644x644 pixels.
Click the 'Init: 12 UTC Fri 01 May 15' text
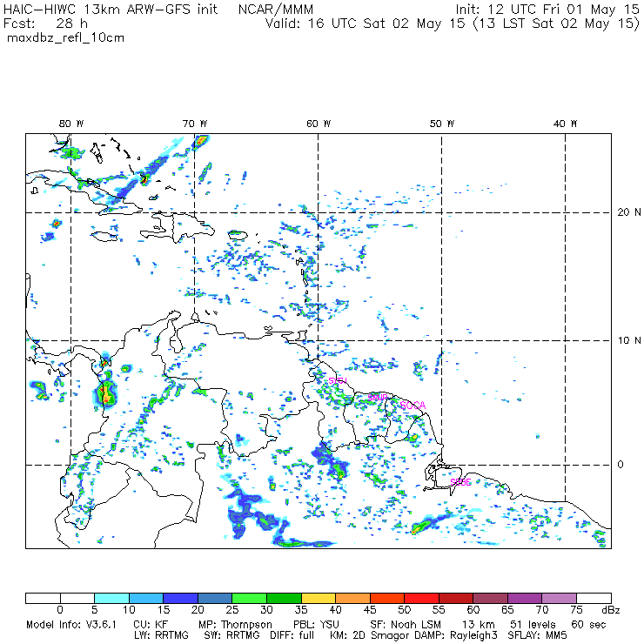coord(547,10)
